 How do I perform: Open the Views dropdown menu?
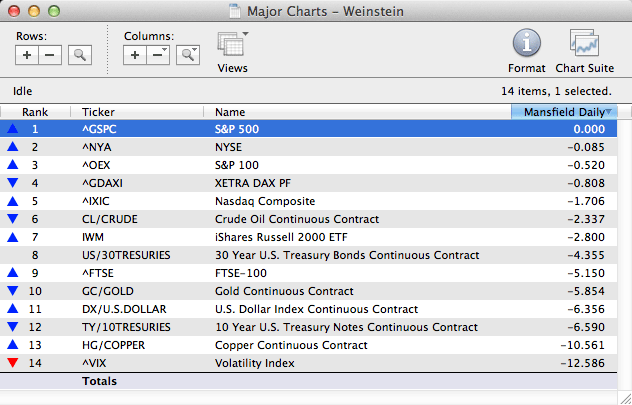point(232,48)
